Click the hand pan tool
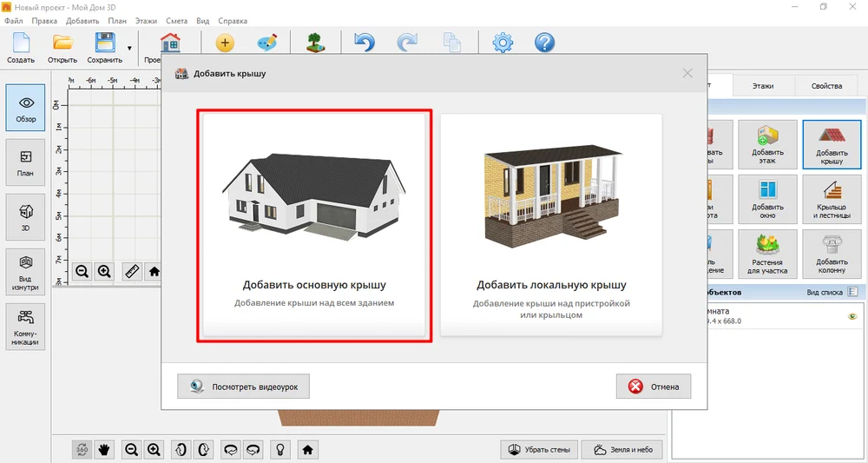Screen dimensions: 868x463 pos(103,449)
